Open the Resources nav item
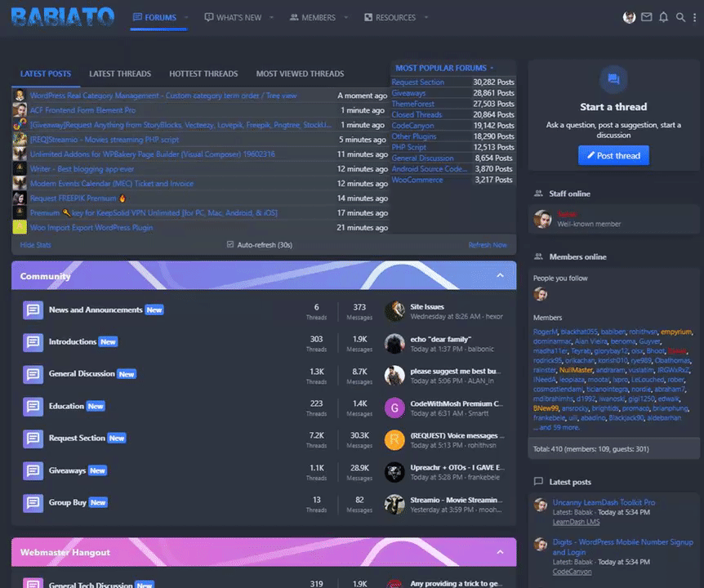 390,17
